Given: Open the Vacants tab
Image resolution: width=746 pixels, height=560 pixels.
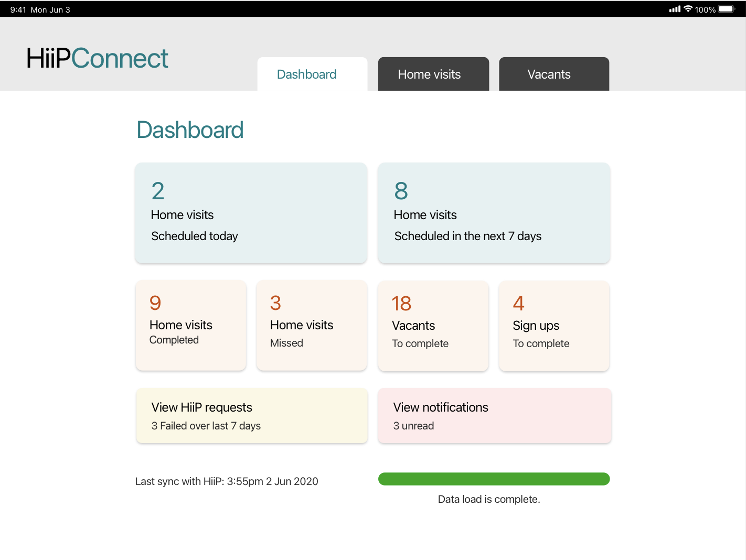Looking at the screenshot, I should [x=549, y=74].
